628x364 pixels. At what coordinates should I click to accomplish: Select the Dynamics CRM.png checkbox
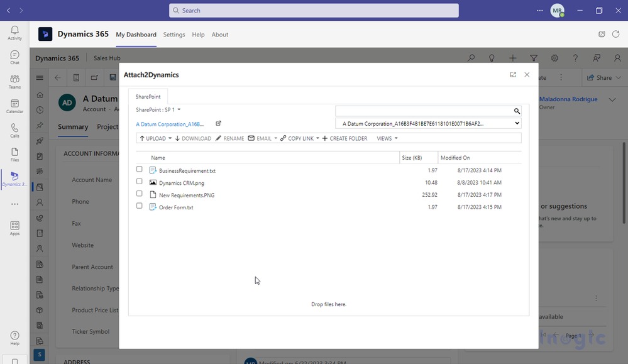pos(140,182)
